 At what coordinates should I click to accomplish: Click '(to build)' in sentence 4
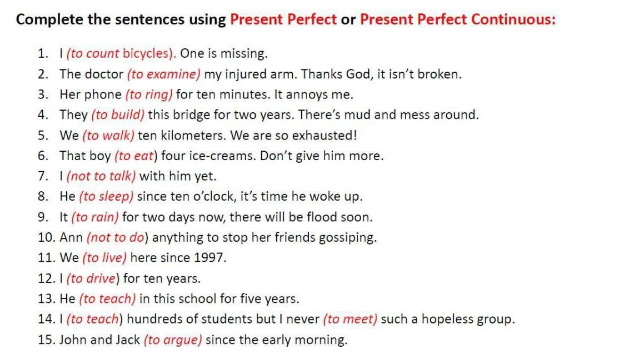pos(118,115)
